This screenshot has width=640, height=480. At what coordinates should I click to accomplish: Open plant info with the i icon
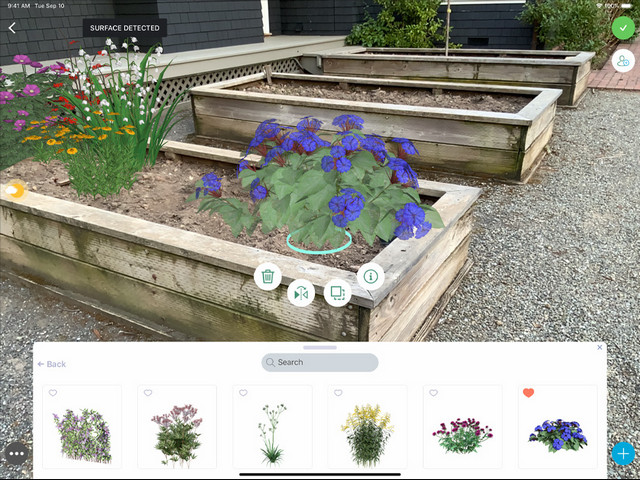coord(371,276)
